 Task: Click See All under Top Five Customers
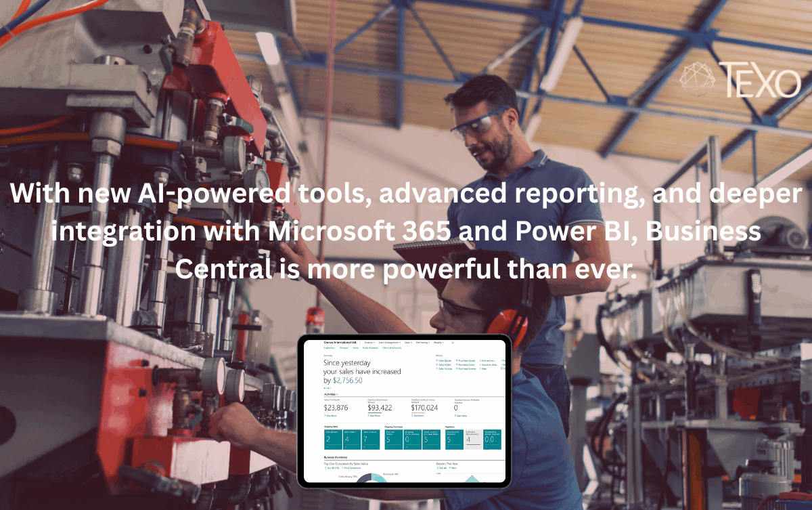point(332,468)
